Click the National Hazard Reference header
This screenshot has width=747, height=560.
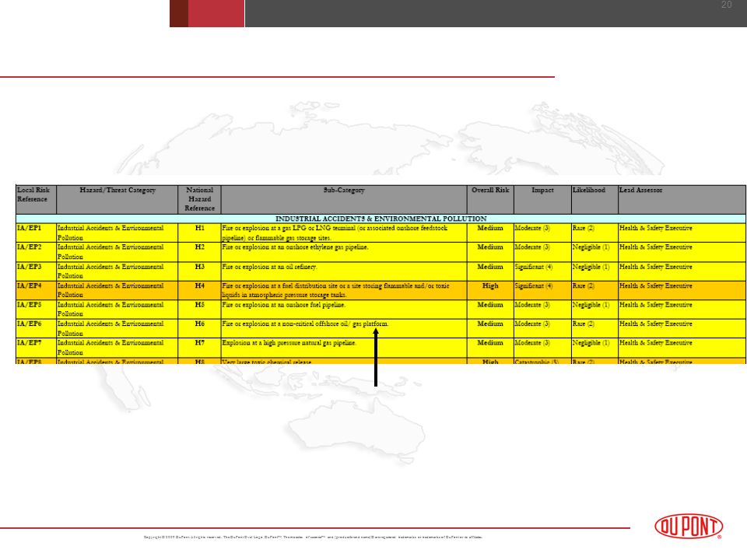point(200,200)
